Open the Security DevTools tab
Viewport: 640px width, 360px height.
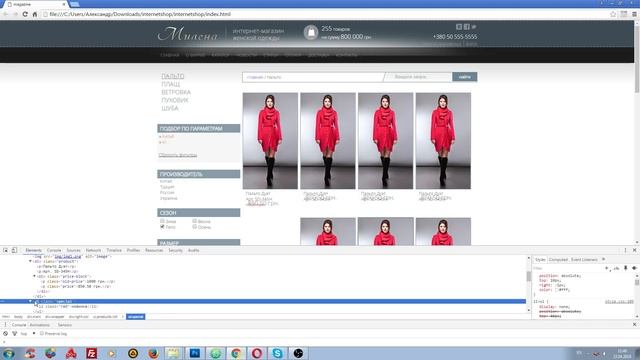176,250
